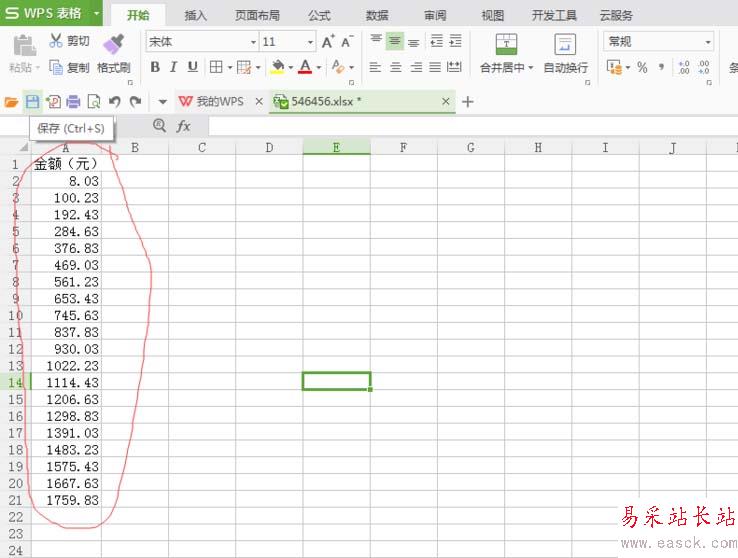Decrease font size with A- icon
Image resolution: width=738 pixels, height=558 pixels.
347,41
